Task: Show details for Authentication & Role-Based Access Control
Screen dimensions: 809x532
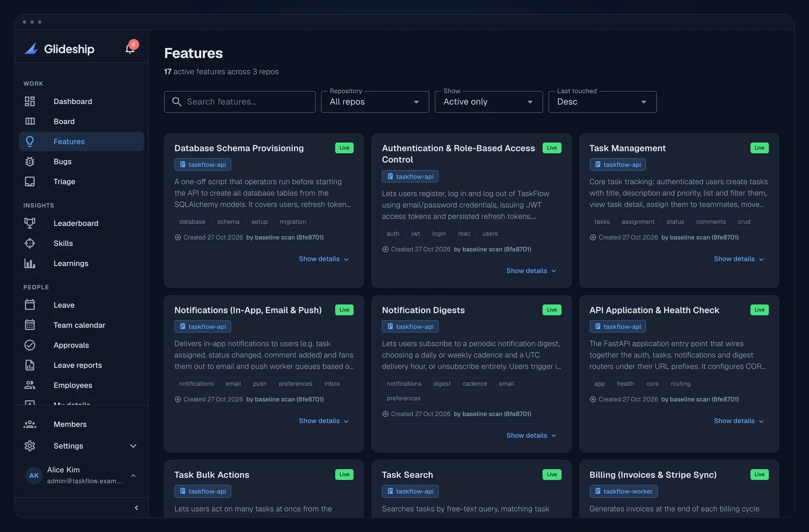Action: click(531, 271)
